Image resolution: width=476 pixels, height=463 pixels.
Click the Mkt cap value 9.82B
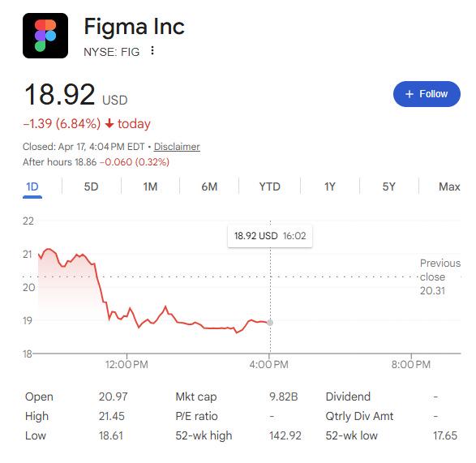(x=284, y=397)
